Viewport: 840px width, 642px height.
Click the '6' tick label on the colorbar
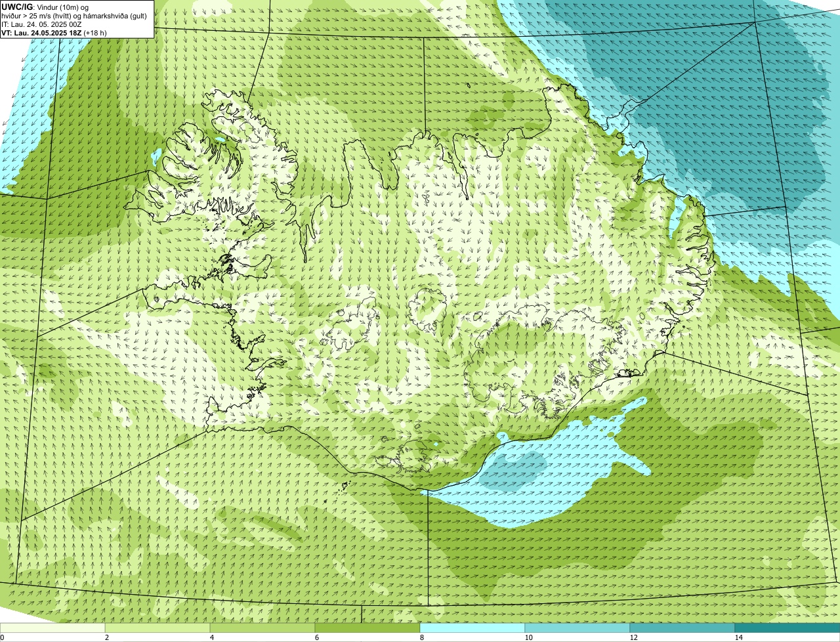(x=316, y=637)
